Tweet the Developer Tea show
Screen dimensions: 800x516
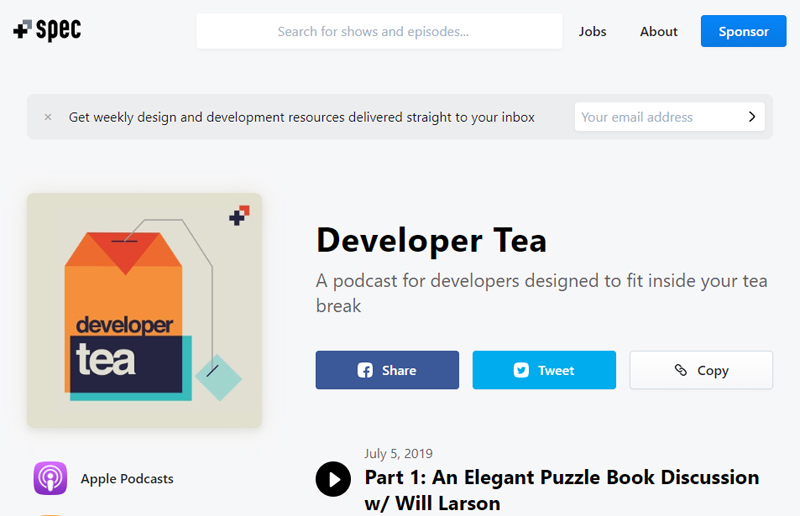[x=544, y=370]
